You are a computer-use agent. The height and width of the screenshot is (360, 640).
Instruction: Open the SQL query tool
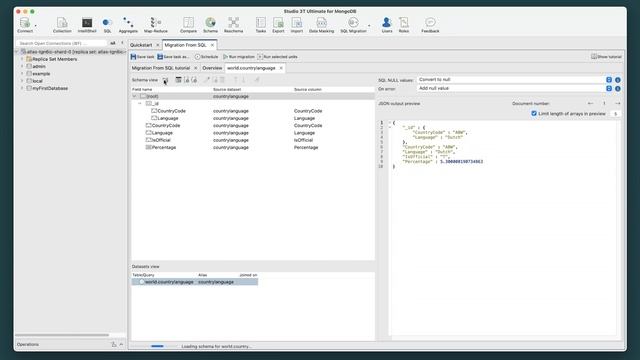click(x=107, y=24)
